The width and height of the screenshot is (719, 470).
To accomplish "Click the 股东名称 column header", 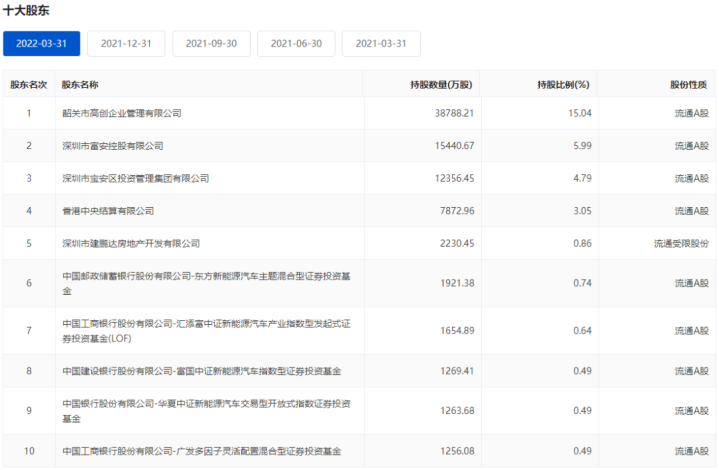I will click(80, 84).
